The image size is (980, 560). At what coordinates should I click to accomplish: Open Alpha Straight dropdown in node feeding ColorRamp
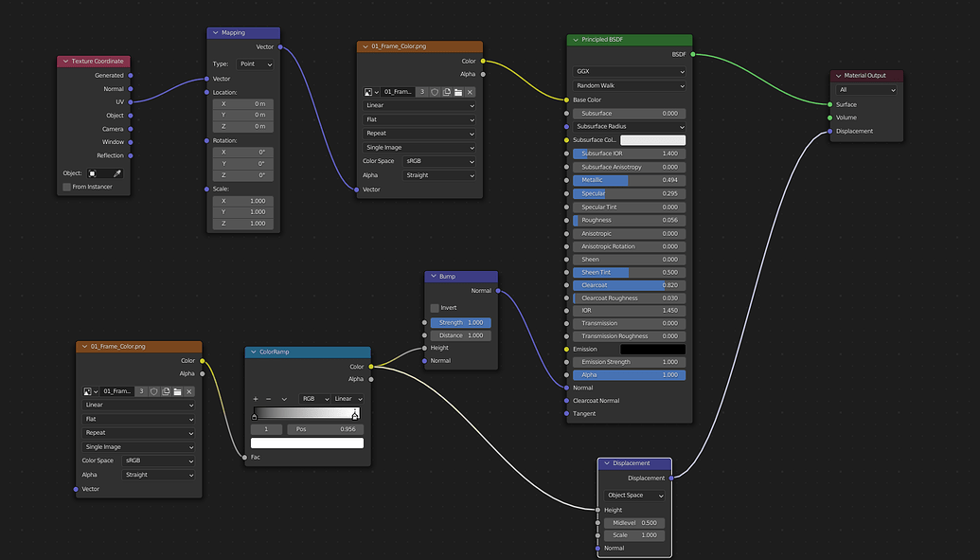(158, 475)
